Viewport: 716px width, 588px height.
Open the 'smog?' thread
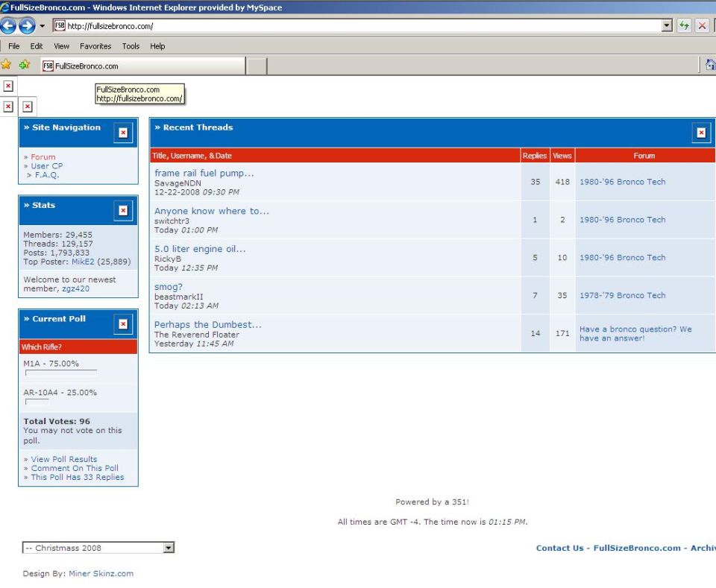[169, 287]
